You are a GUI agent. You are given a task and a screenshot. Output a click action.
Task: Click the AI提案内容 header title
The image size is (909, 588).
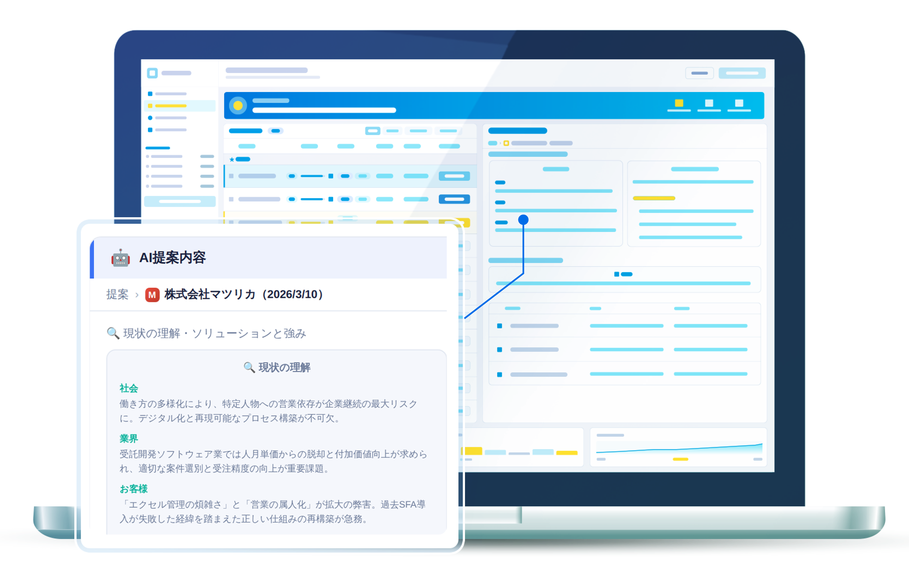pos(172,258)
